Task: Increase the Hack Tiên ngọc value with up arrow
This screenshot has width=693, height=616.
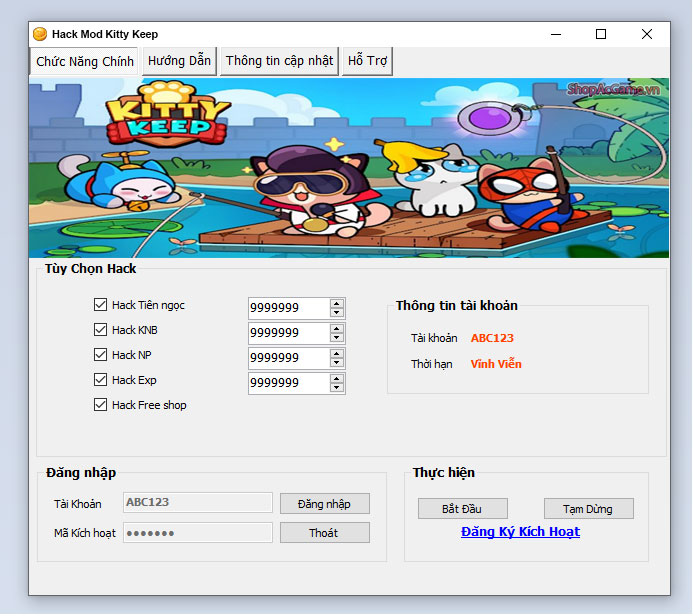Action: point(337,304)
